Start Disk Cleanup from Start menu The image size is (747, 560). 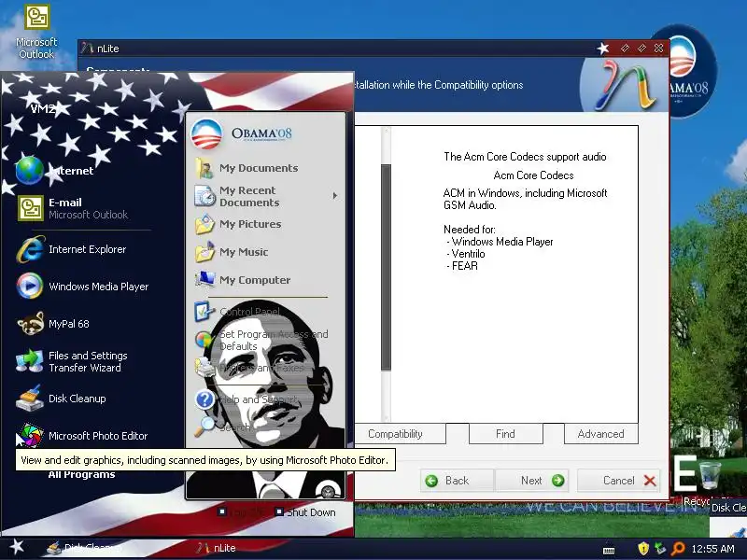pyautogui.click(x=61, y=399)
